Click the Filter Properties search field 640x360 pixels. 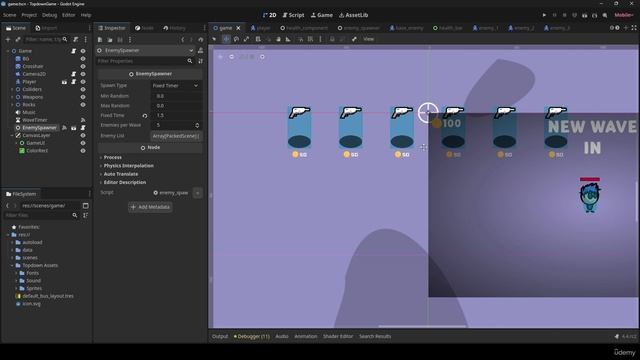coord(145,61)
